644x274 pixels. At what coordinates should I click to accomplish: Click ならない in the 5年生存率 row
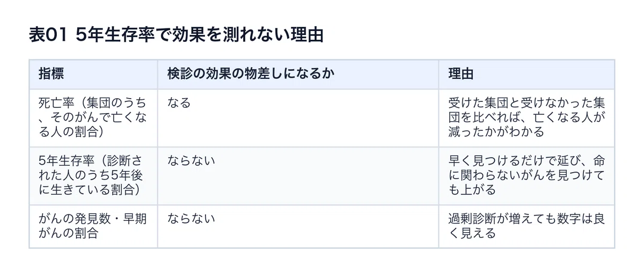point(191,160)
